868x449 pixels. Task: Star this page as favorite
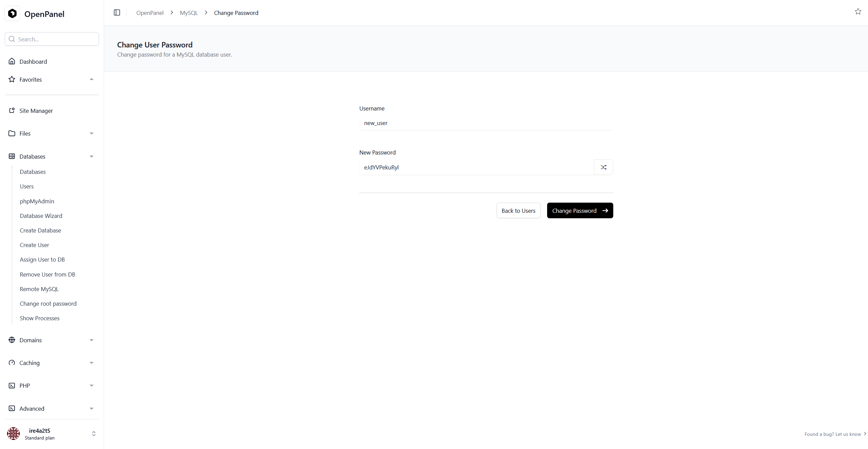(x=858, y=12)
